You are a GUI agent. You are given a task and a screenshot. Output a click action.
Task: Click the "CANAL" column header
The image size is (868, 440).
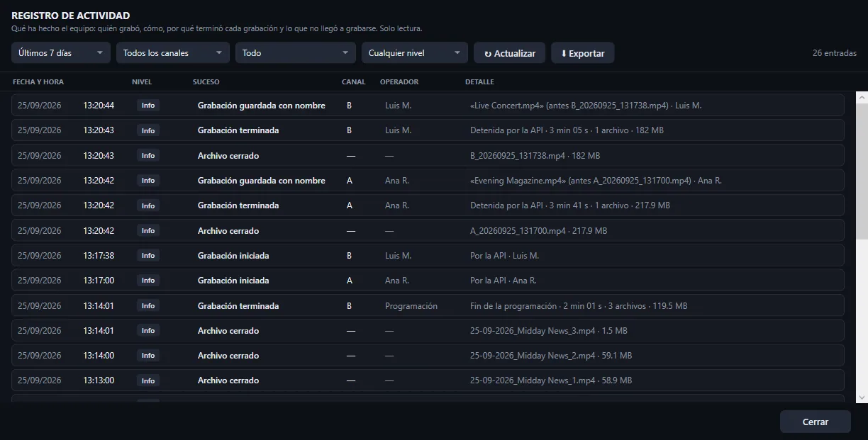(354, 82)
